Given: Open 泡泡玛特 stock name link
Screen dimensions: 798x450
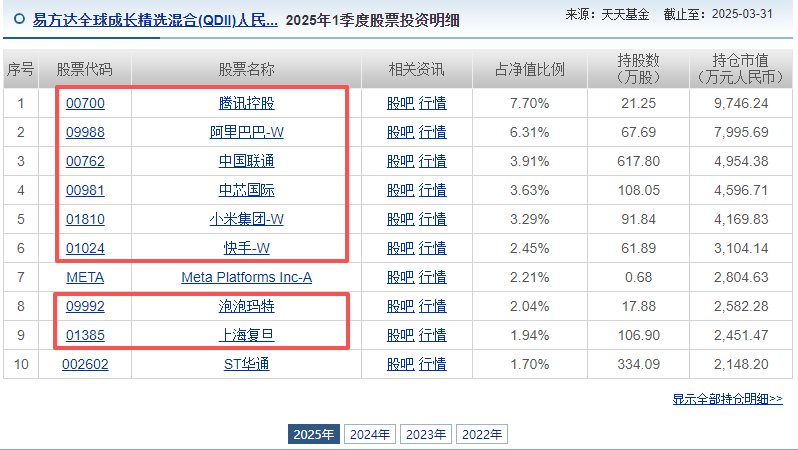Looking at the screenshot, I should click(246, 306).
